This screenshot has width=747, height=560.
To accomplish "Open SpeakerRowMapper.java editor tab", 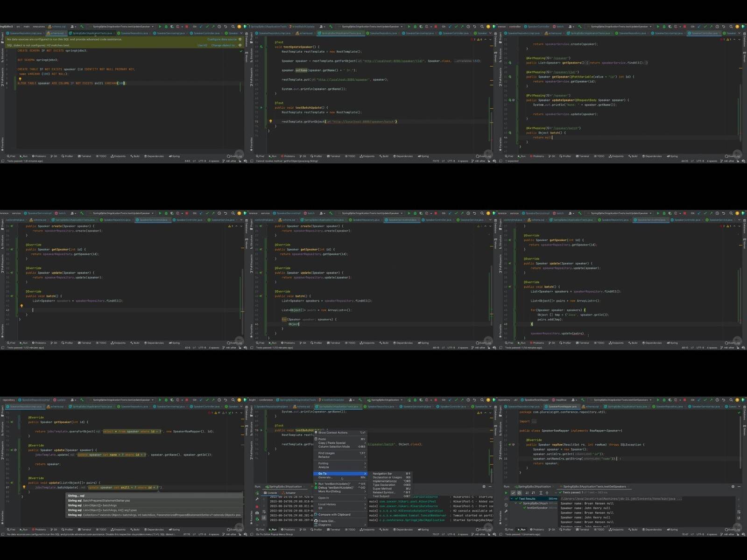I will click(563, 406).
